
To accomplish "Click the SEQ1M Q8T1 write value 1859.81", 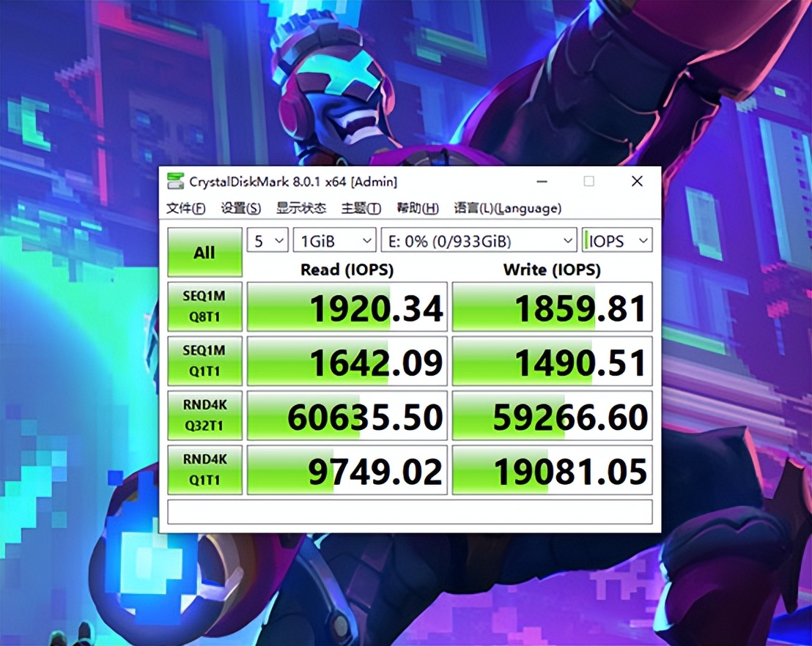I will [552, 306].
